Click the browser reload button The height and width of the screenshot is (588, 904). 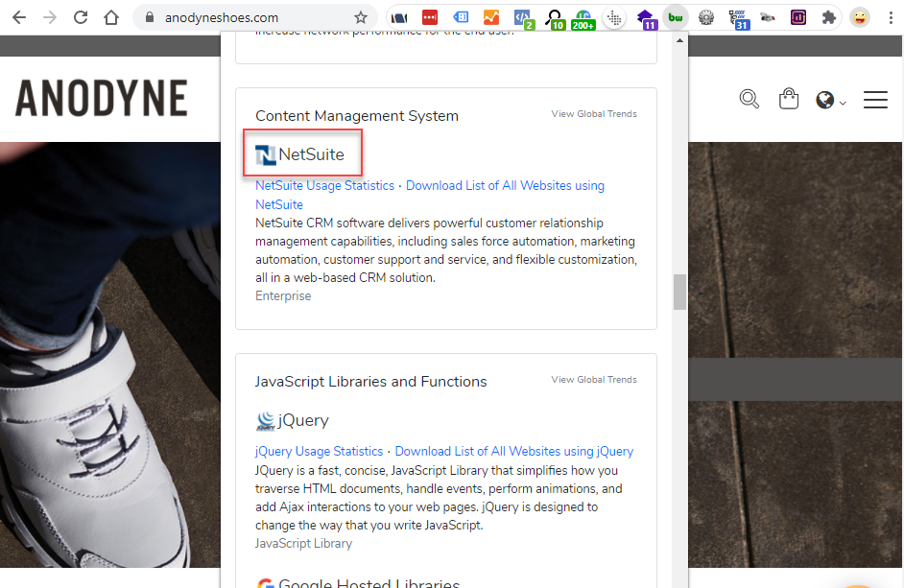(81, 17)
